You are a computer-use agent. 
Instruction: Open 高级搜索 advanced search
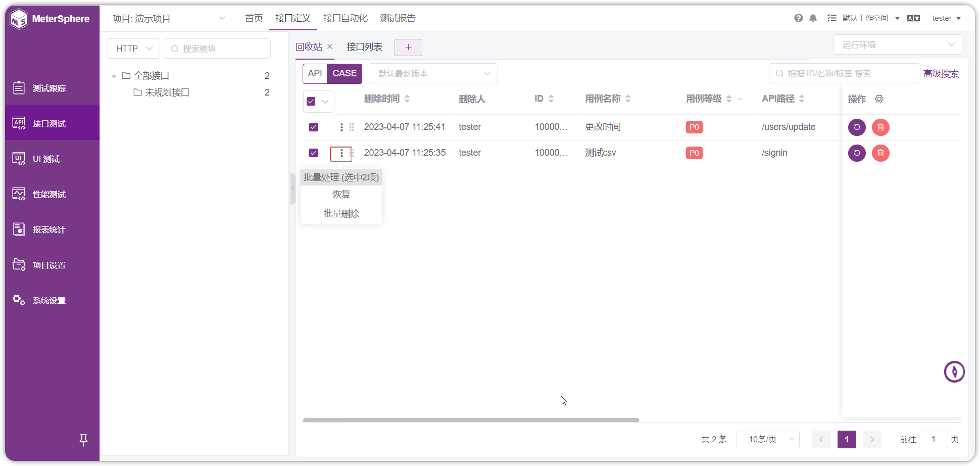[941, 73]
